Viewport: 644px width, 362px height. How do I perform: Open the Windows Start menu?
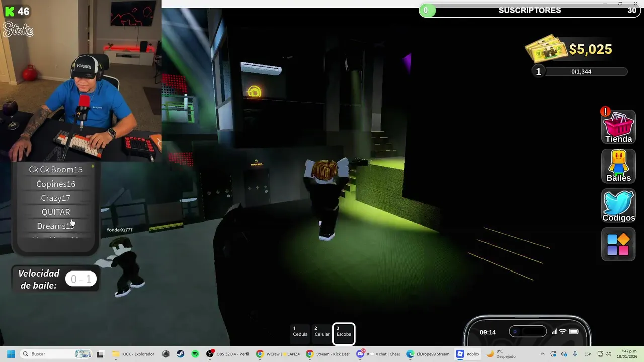(x=11, y=354)
